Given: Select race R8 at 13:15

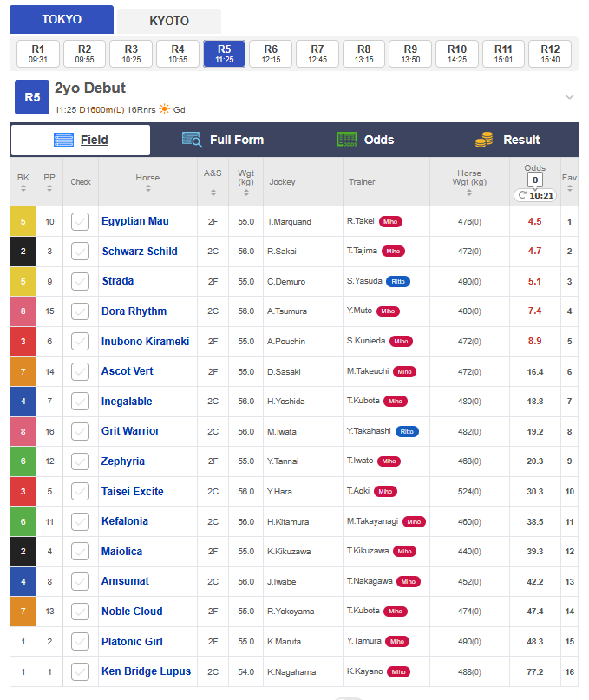Looking at the screenshot, I should pos(364,54).
